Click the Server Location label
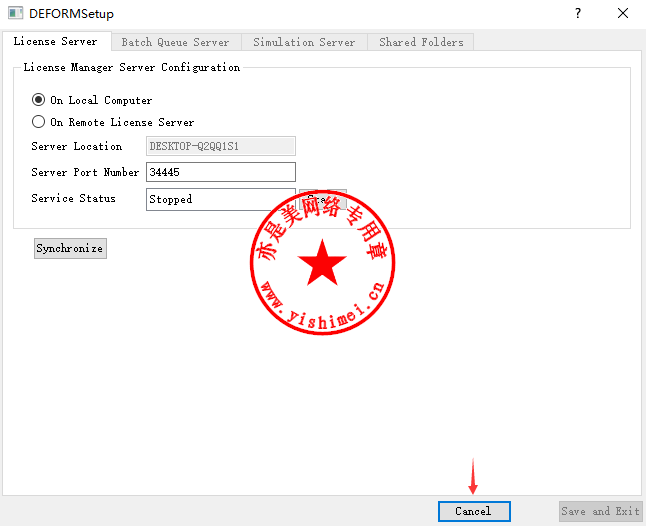This screenshot has width=646, height=526. pos(77,146)
